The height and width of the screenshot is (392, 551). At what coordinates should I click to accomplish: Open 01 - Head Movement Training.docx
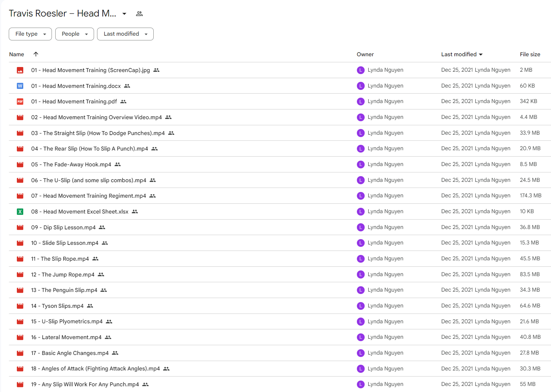(76, 86)
